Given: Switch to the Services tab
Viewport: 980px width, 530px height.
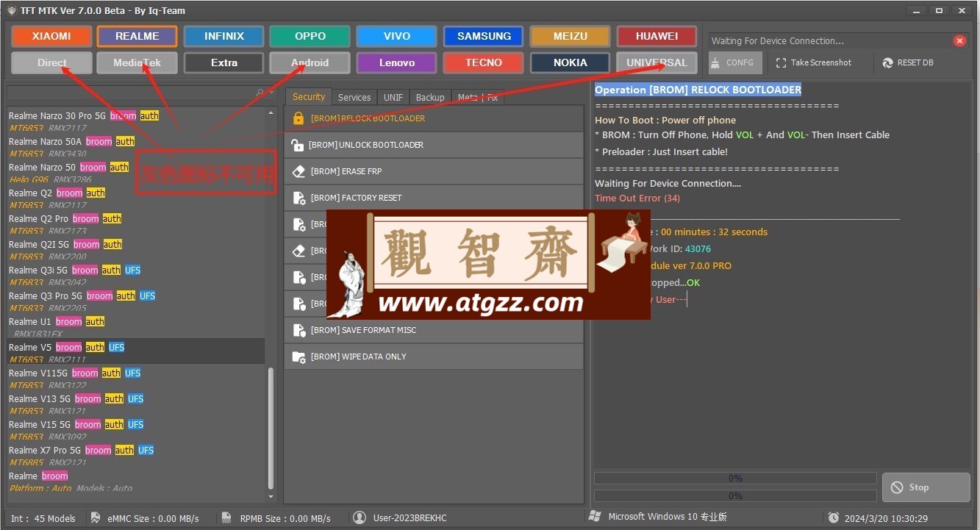Looking at the screenshot, I should (354, 97).
